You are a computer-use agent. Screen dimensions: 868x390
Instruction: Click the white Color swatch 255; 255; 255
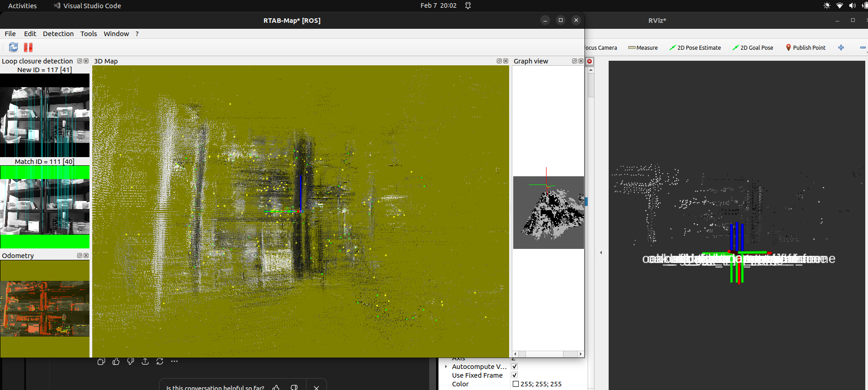pyautogui.click(x=516, y=384)
